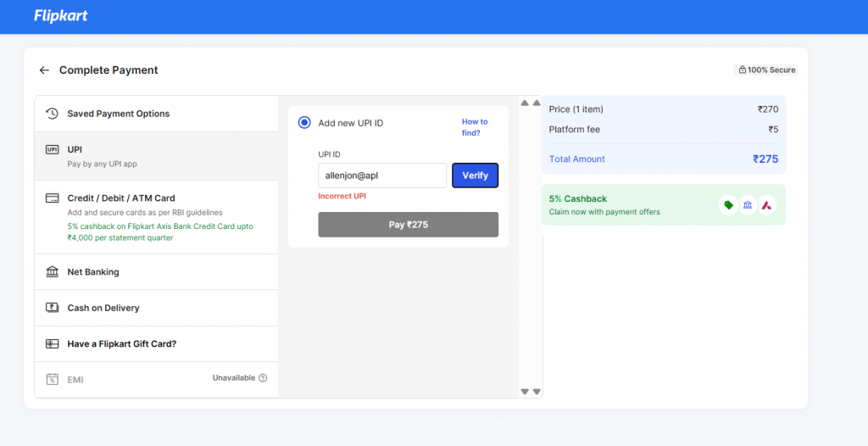Click the 5% Cashback offers banner

[x=663, y=204]
